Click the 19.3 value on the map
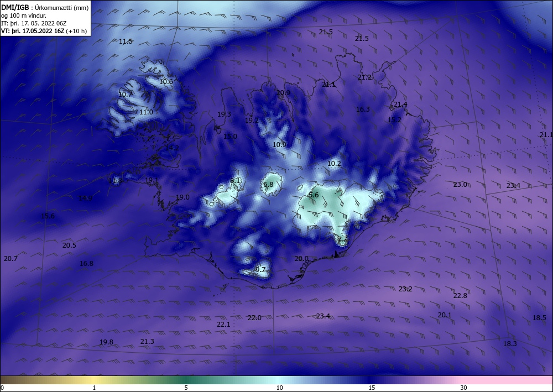Screen dimensions: 553x392 224,114
